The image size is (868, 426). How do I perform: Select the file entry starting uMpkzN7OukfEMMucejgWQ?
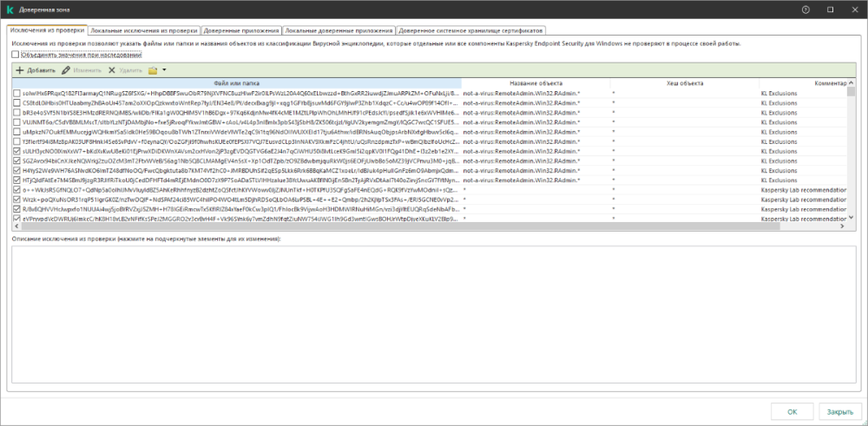(240, 132)
